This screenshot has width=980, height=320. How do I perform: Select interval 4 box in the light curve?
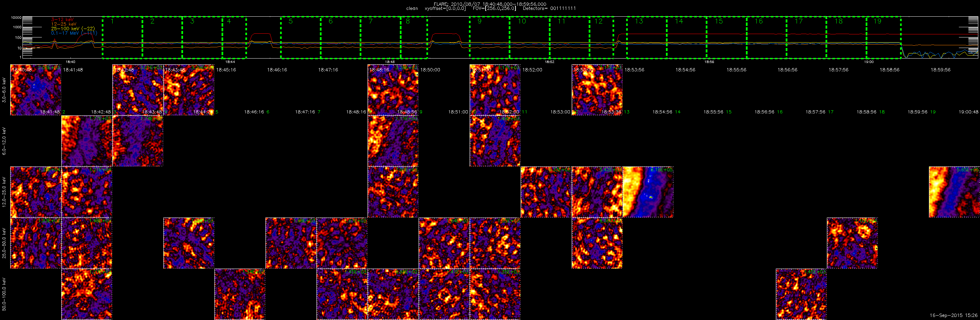[234, 37]
